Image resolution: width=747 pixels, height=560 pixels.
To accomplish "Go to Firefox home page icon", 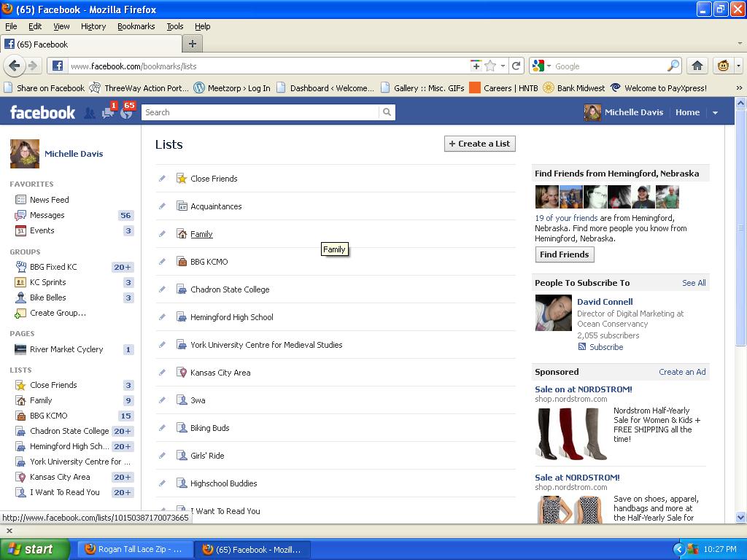I will click(697, 66).
